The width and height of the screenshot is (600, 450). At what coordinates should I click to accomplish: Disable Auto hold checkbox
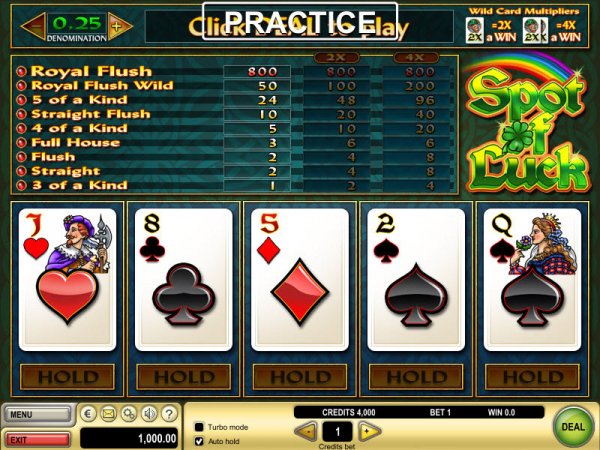199,441
